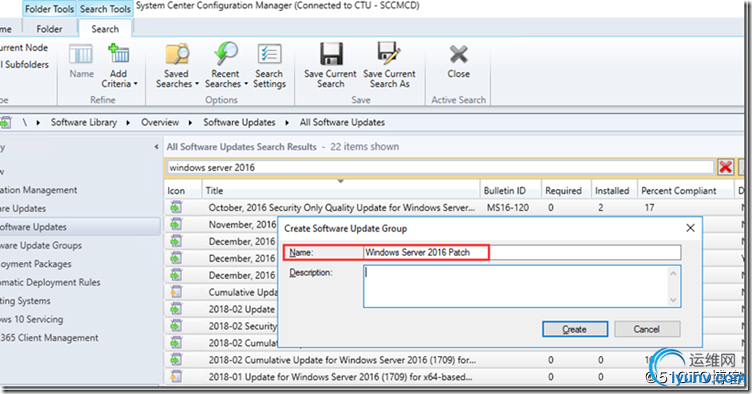This screenshot has height=394, width=752.
Task: Sort by Percent Compliant column
Action: pyautogui.click(x=685, y=191)
